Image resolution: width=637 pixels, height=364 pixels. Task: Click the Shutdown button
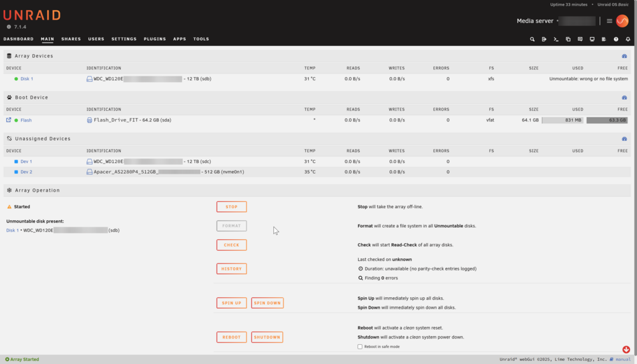(267, 337)
